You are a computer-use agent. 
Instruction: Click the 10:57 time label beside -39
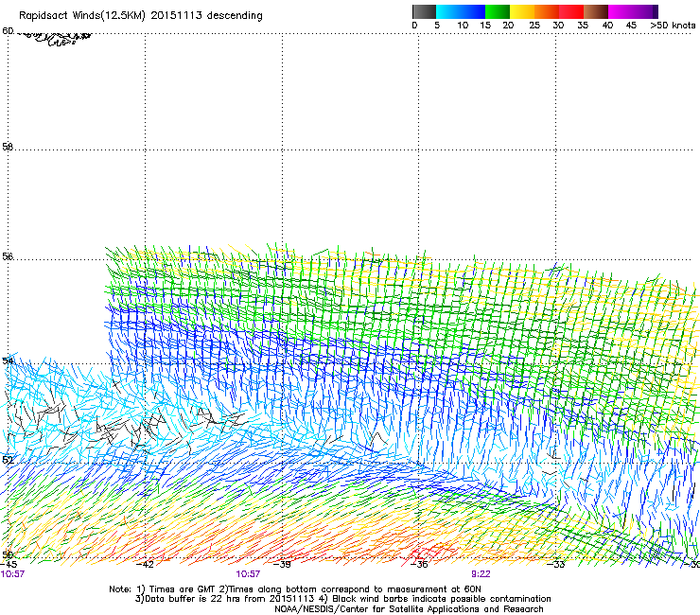click(x=248, y=574)
